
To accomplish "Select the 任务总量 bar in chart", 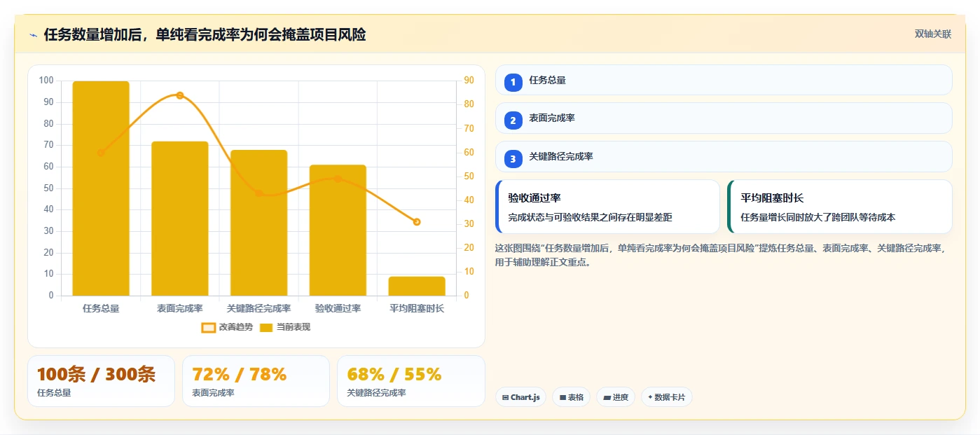I will (x=101, y=188).
